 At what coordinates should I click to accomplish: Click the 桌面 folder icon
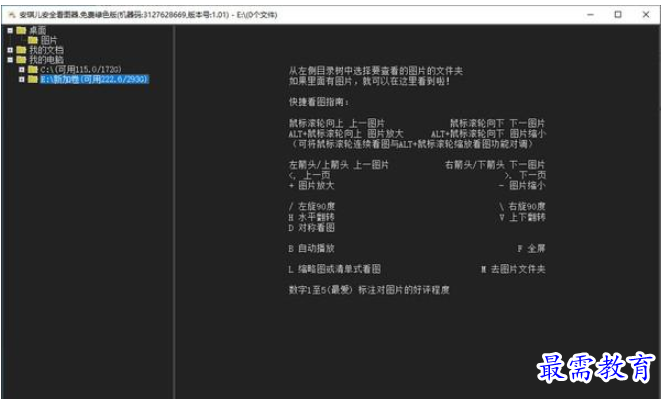[x=21, y=30]
